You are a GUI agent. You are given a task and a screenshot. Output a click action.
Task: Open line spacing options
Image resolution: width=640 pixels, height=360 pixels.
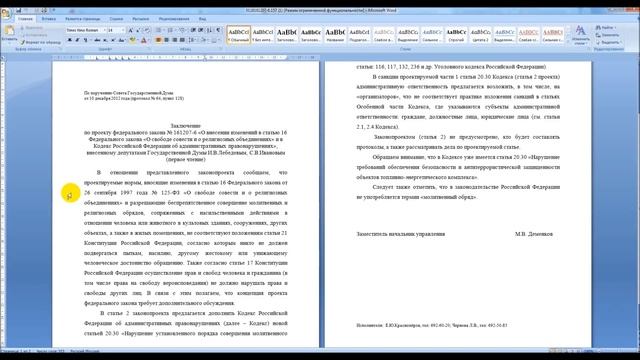click(x=192, y=40)
